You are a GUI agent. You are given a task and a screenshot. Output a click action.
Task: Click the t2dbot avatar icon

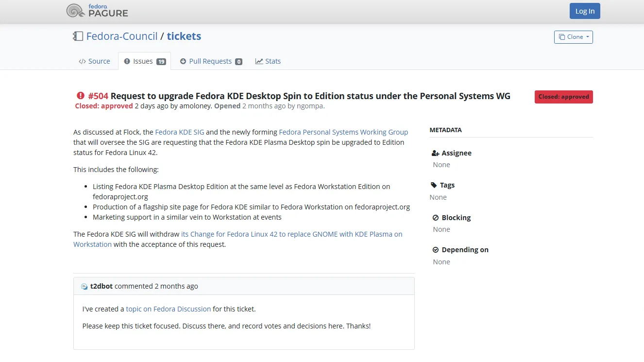(85, 287)
